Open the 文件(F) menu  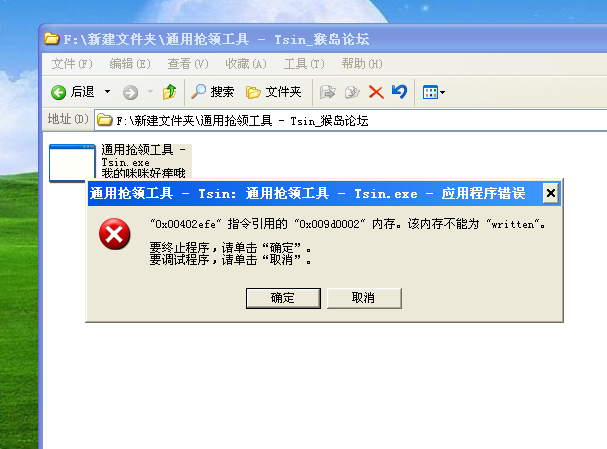72,63
